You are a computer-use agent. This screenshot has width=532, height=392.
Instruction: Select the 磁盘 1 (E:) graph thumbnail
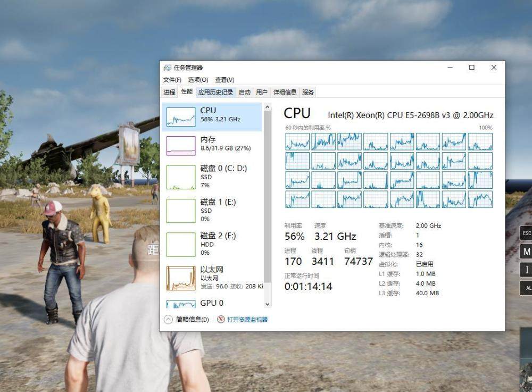pyautogui.click(x=181, y=211)
